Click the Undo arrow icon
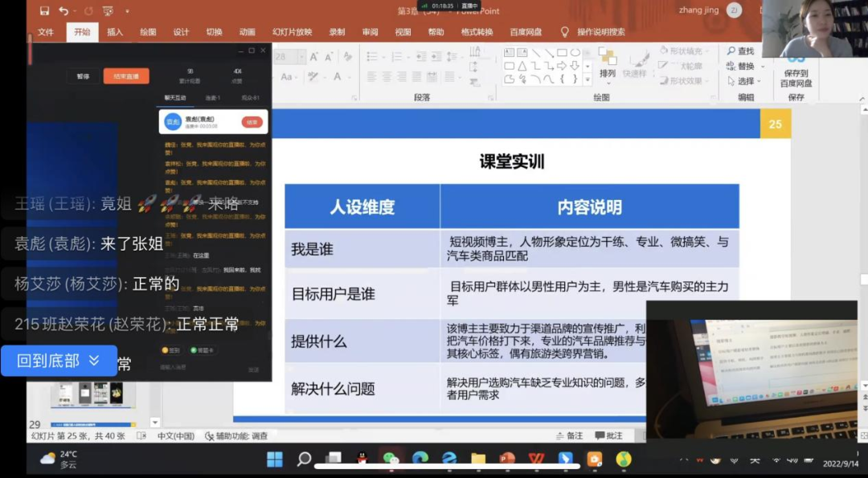This screenshot has width=868, height=478. point(64,10)
